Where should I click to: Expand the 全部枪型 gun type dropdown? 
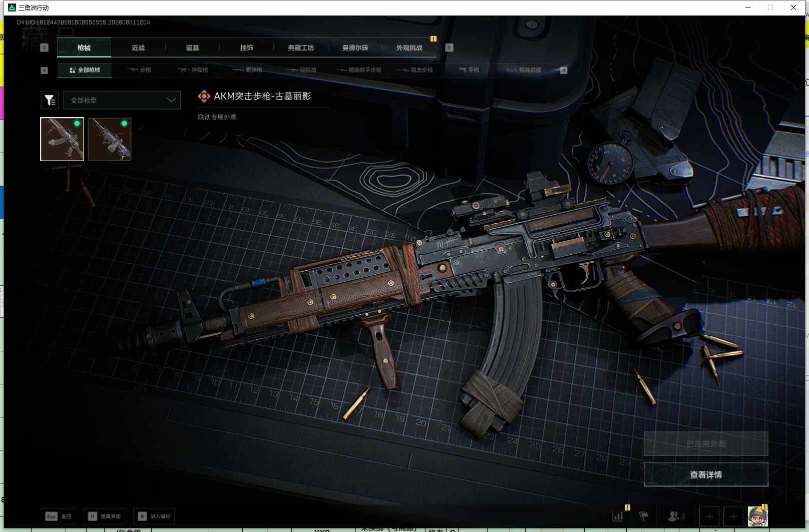coord(122,100)
